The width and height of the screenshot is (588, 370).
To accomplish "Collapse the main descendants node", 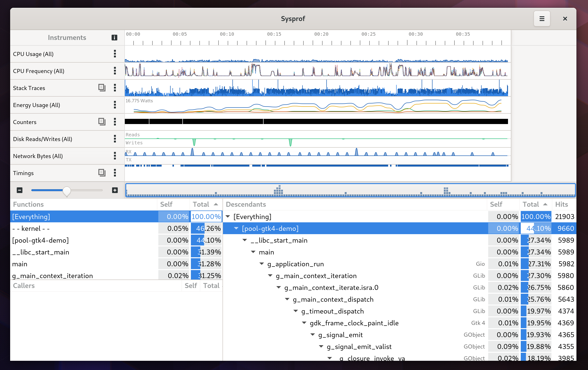I will (253, 252).
